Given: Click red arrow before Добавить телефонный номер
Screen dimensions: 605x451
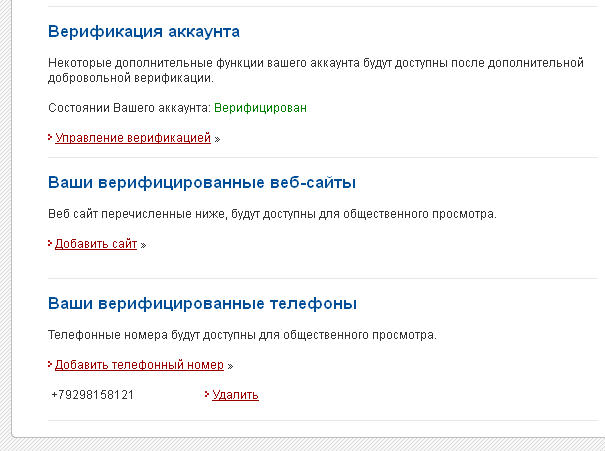Looking at the screenshot, I should (x=50, y=364).
